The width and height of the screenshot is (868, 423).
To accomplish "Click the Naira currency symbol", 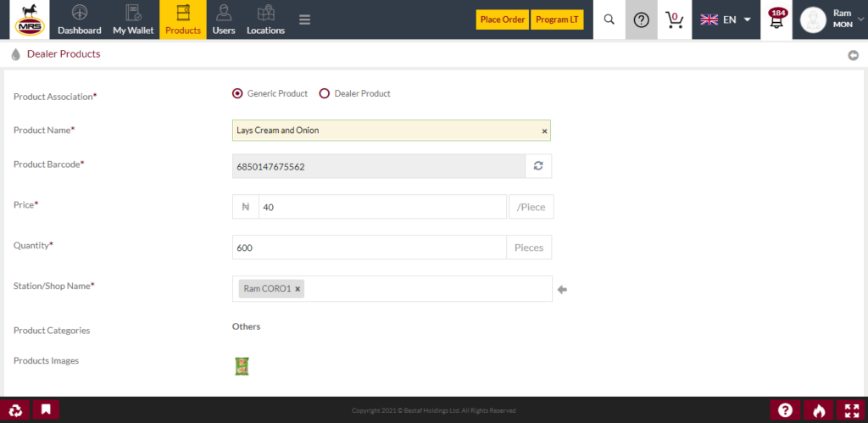I will pos(246,207).
